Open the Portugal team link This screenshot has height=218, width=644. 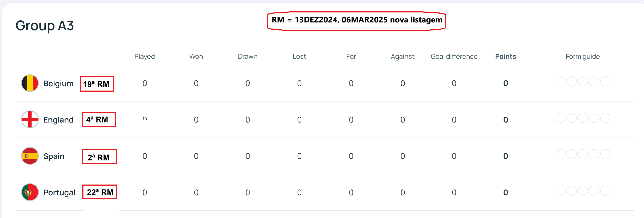coord(59,192)
